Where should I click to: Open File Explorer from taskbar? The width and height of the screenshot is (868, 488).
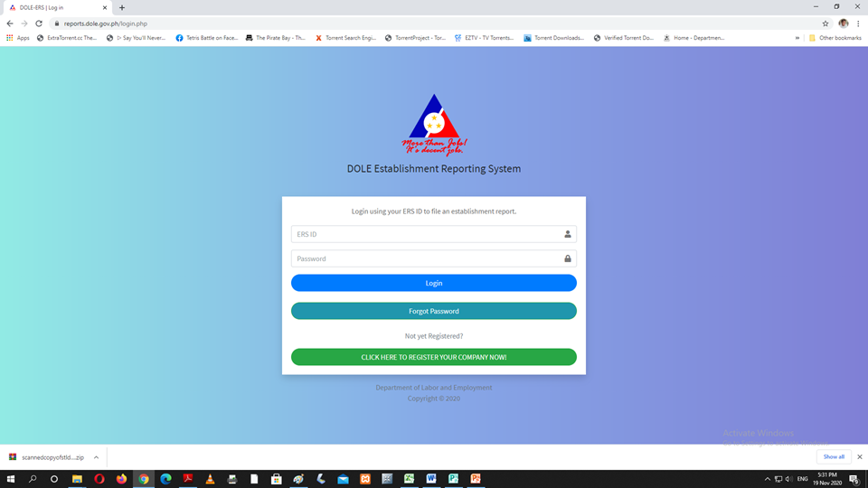tap(77, 479)
